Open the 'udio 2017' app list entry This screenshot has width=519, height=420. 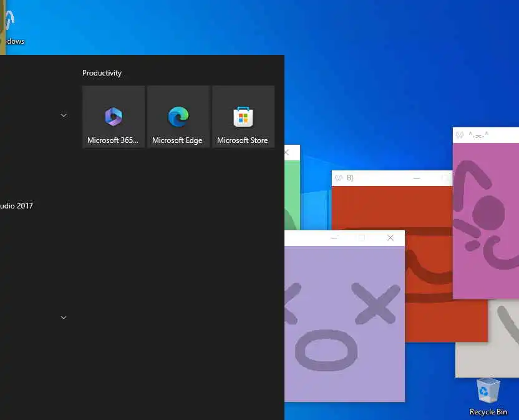tap(17, 206)
